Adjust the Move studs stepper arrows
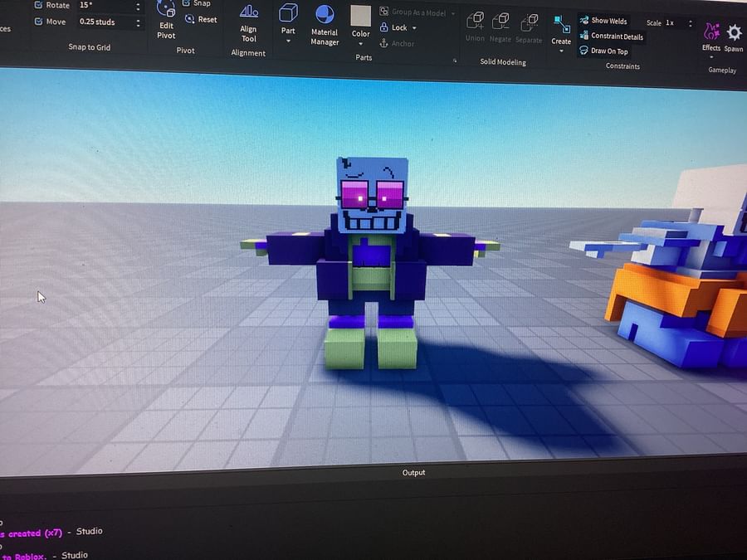 tap(138, 23)
